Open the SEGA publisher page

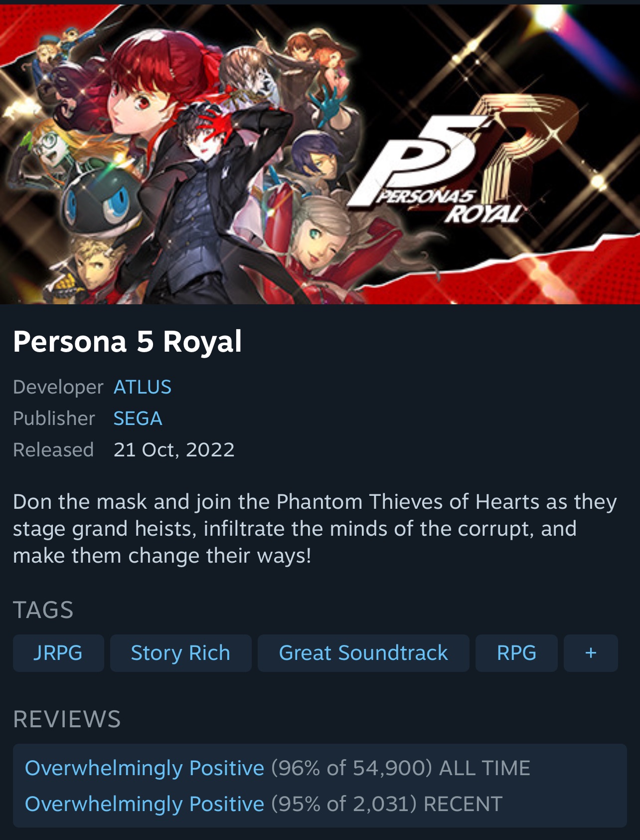point(138,419)
